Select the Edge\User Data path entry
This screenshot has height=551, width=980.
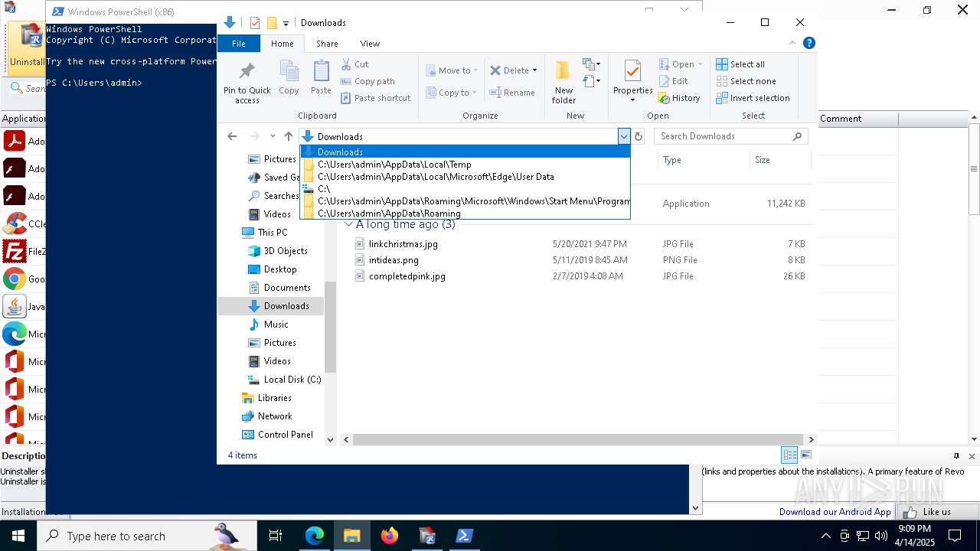click(465, 176)
